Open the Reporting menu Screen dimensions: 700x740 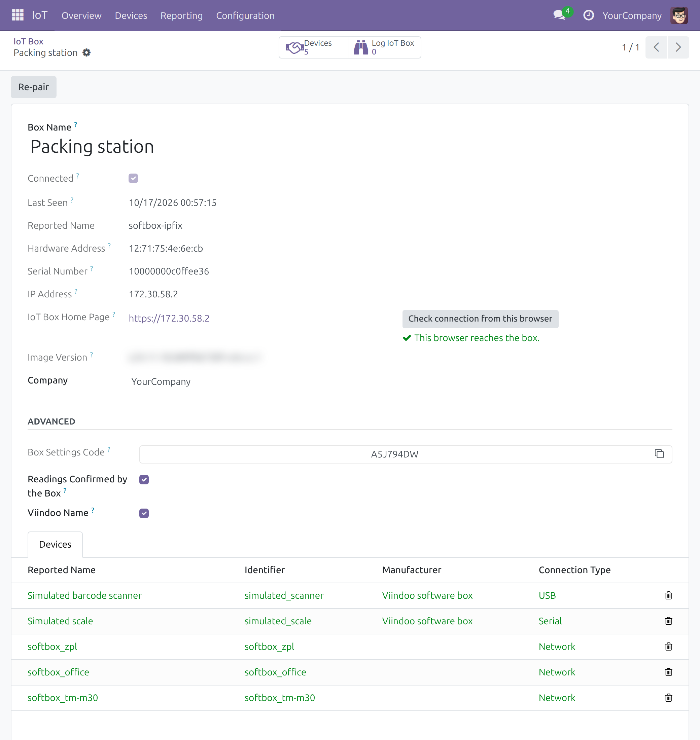[x=182, y=16]
